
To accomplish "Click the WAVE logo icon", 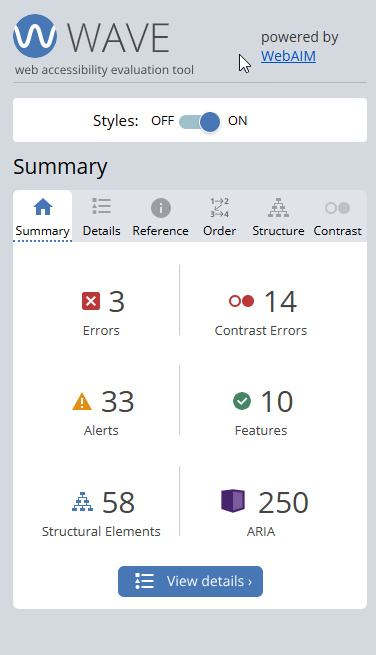I will point(35,36).
